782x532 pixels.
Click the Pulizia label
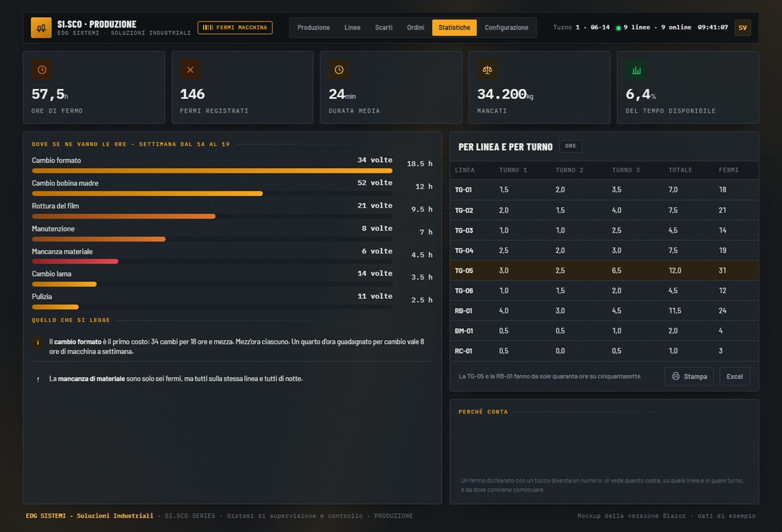42,297
